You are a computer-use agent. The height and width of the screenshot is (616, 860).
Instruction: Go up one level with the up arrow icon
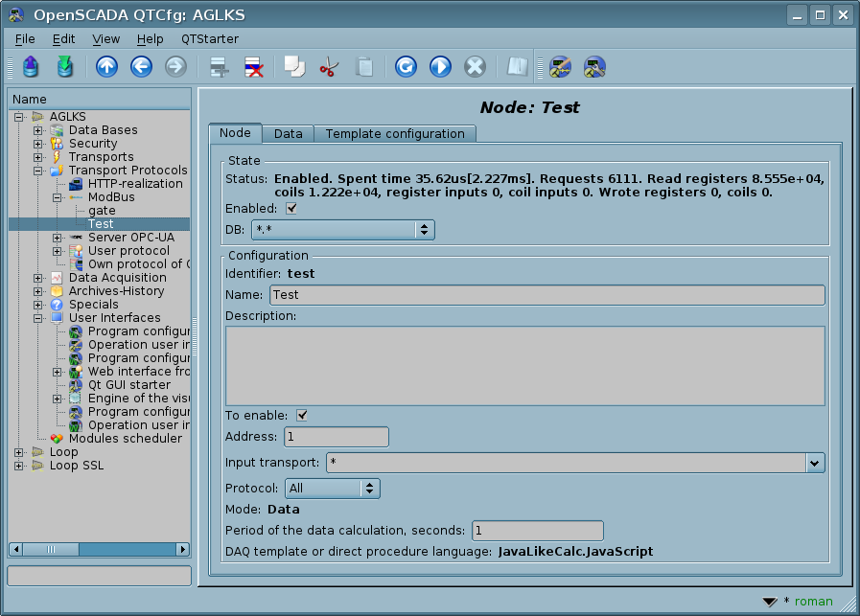tap(106, 67)
